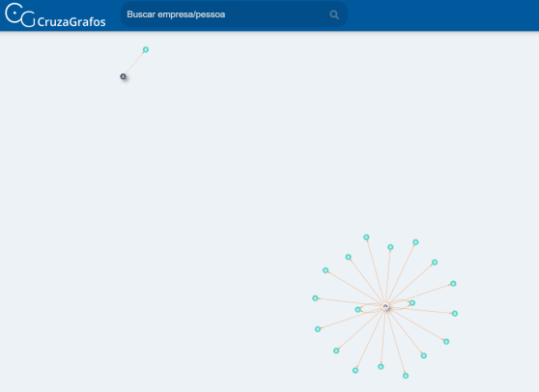
Task: Click empty canvas area to deselect nodes
Action: (207, 172)
